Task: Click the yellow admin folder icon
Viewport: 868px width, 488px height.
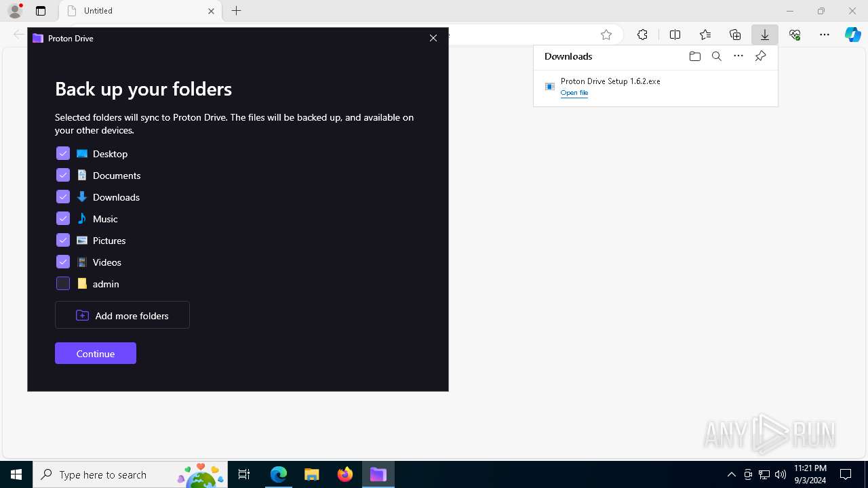Action: pyautogui.click(x=82, y=284)
